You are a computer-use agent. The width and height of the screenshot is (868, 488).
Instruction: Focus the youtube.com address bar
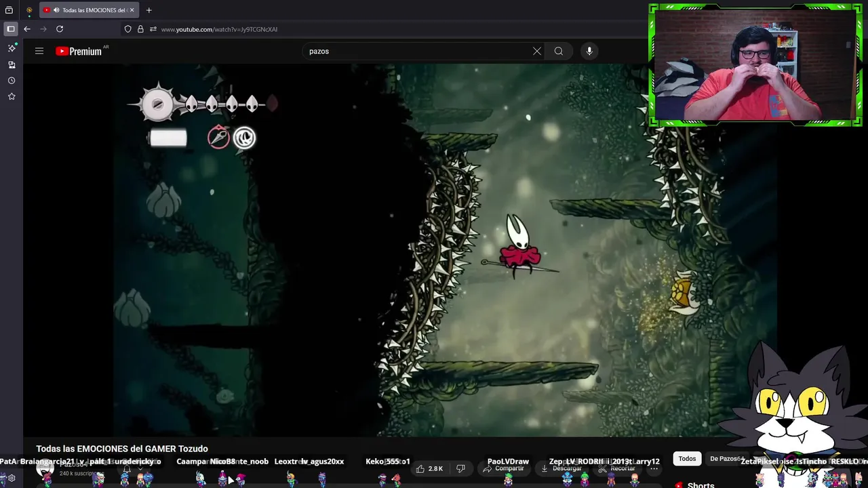(219, 29)
